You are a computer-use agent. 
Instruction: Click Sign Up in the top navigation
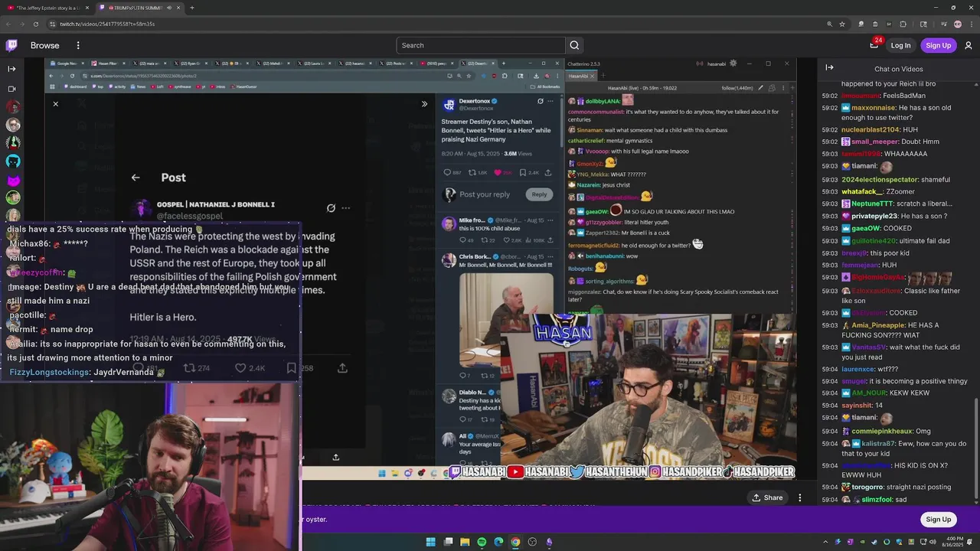coord(938,45)
